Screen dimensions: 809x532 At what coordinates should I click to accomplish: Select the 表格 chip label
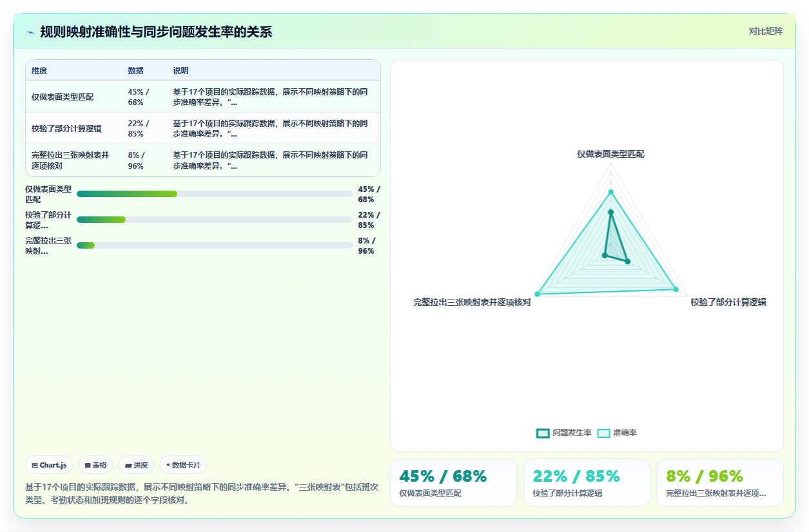point(100,465)
